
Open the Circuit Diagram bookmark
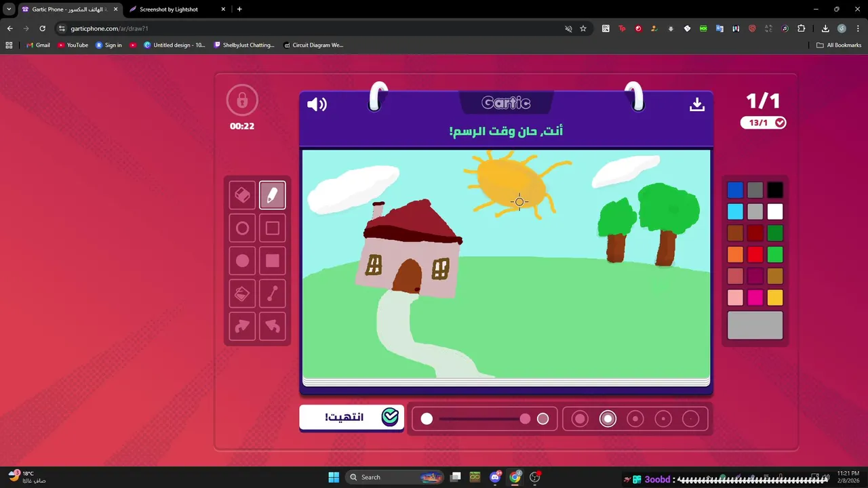click(x=313, y=45)
